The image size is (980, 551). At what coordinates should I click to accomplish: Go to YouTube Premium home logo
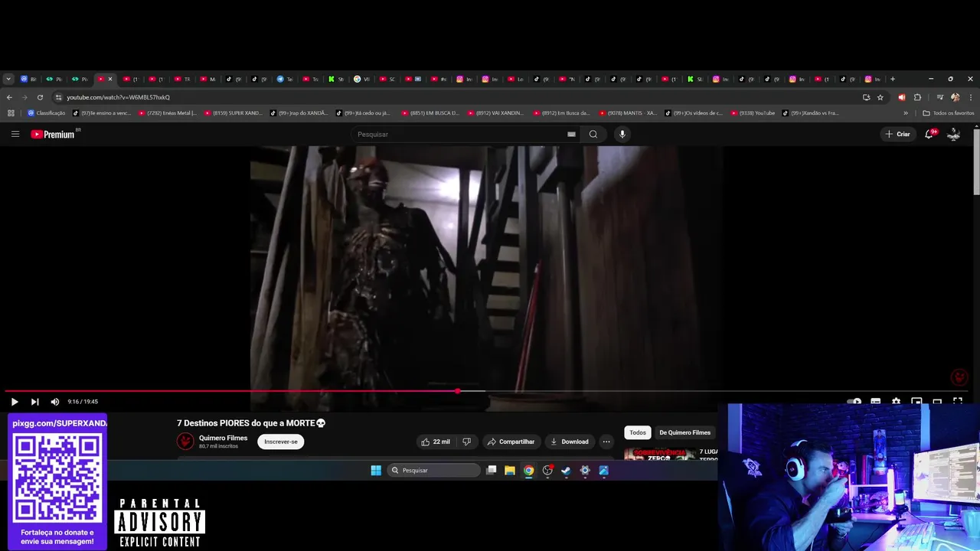[53, 134]
